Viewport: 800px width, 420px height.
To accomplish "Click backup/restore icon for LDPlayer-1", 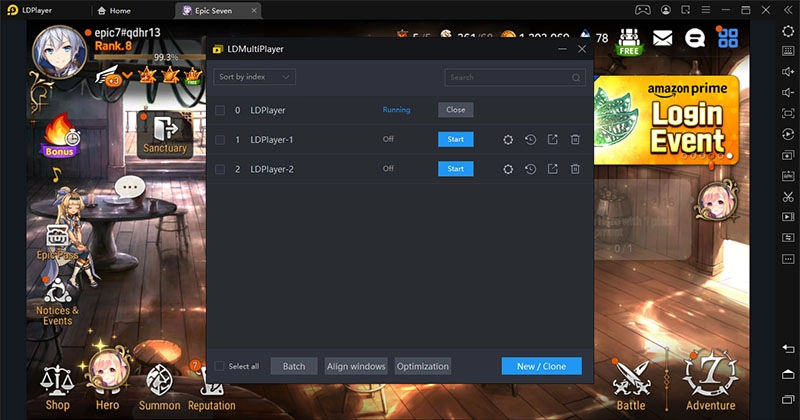I will pos(530,140).
